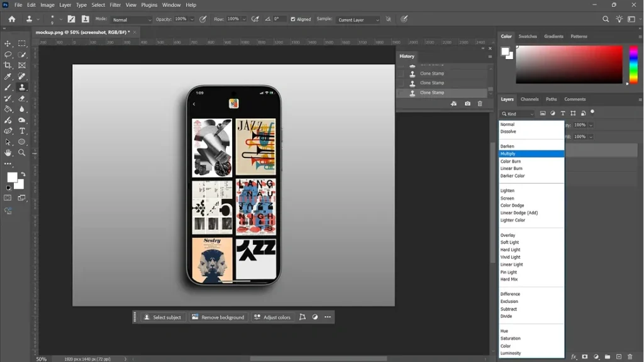This screenshot has width=644, height=362.
Task: Click the angle input field
Action: 279,19
